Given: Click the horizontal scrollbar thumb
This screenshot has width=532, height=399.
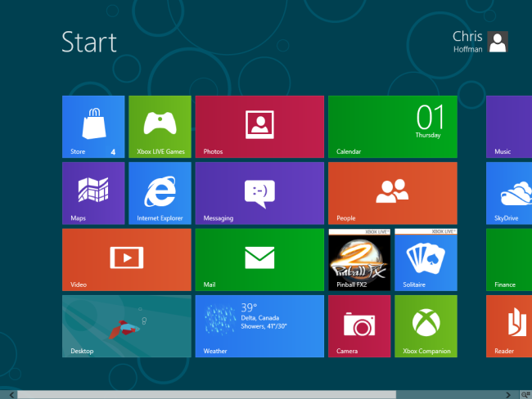Looking at the screenshot, I should point(206,395).
